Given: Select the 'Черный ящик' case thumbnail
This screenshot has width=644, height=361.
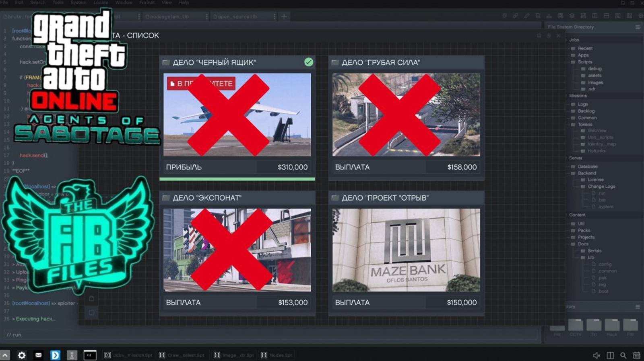Looking at the screenshot, I should (x=237, y=115).
